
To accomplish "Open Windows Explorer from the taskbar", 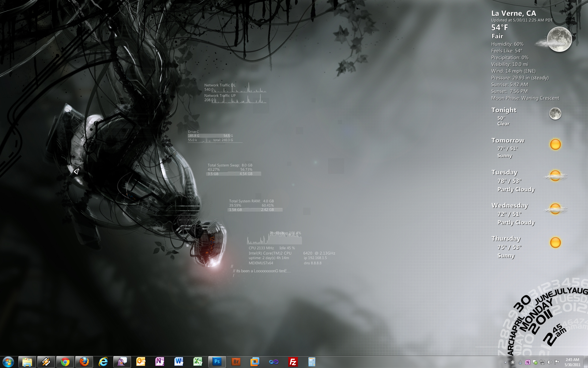I will tap(27, 362).
